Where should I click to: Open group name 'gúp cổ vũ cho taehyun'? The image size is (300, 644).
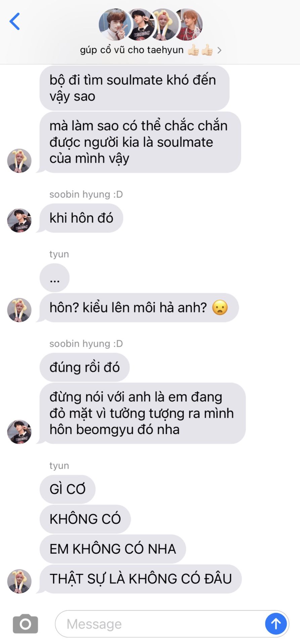click(132, 50)
